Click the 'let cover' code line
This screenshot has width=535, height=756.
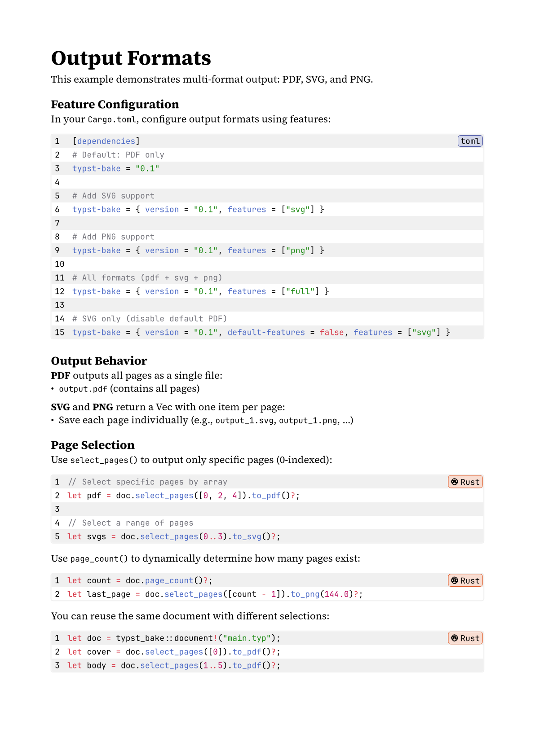click(173, 652)
